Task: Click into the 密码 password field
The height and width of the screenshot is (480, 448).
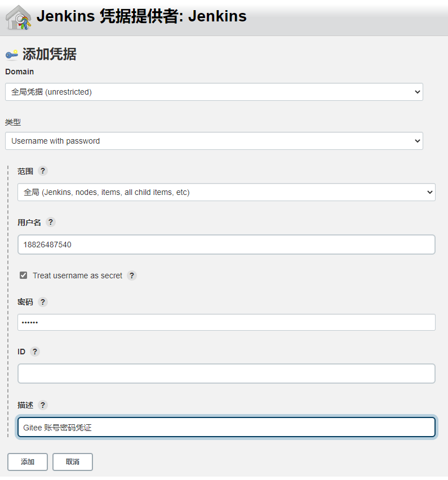Action: click(226, 322)
